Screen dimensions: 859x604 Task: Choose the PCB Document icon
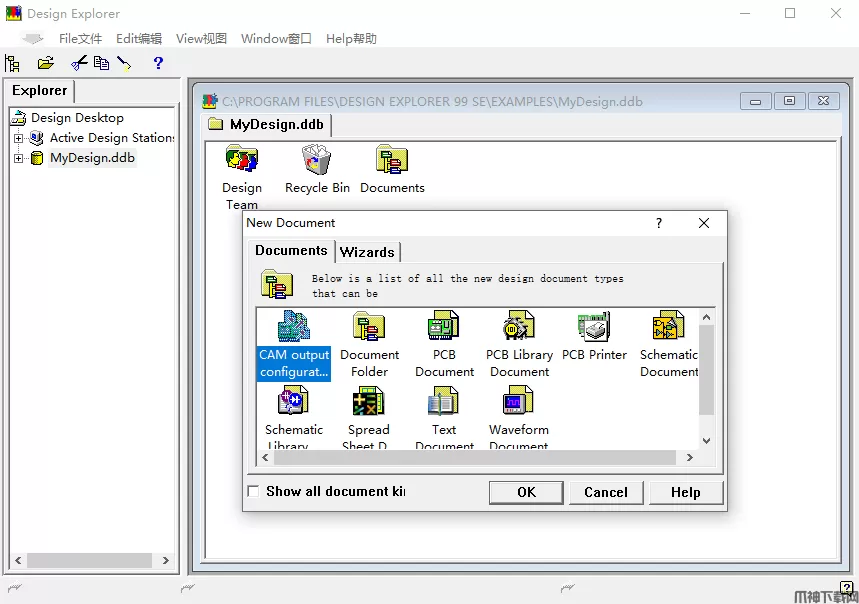coord(444,328)
